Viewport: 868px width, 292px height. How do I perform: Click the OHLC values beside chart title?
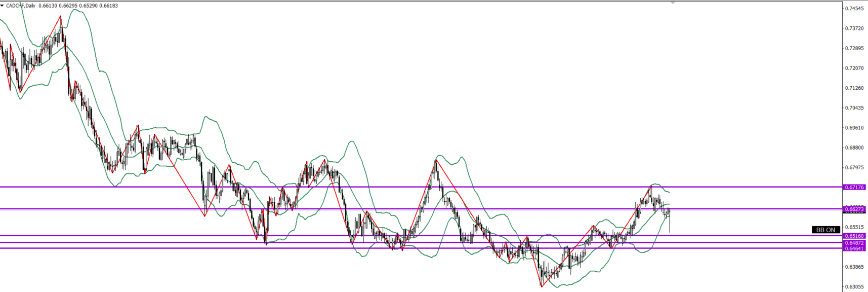[x=78, y=6]
